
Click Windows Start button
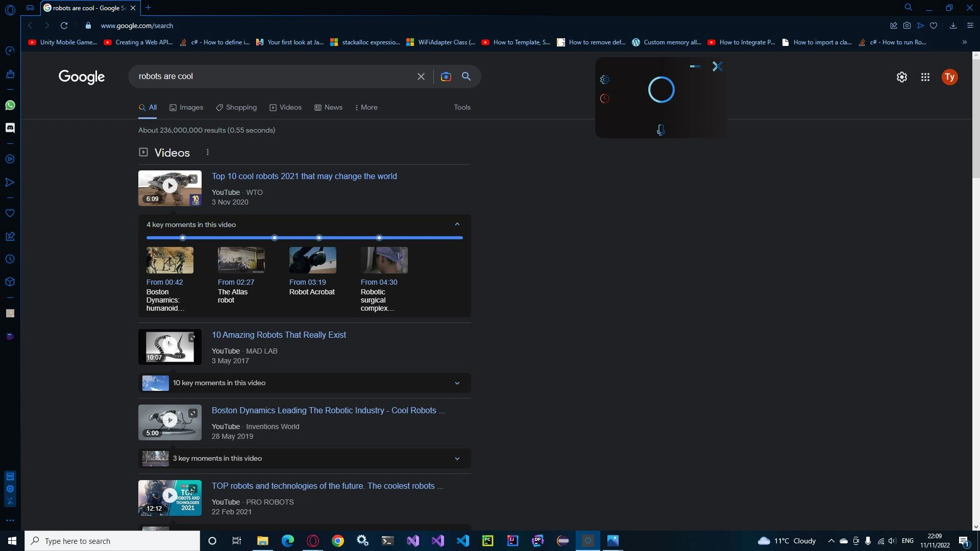pos(12,541)
